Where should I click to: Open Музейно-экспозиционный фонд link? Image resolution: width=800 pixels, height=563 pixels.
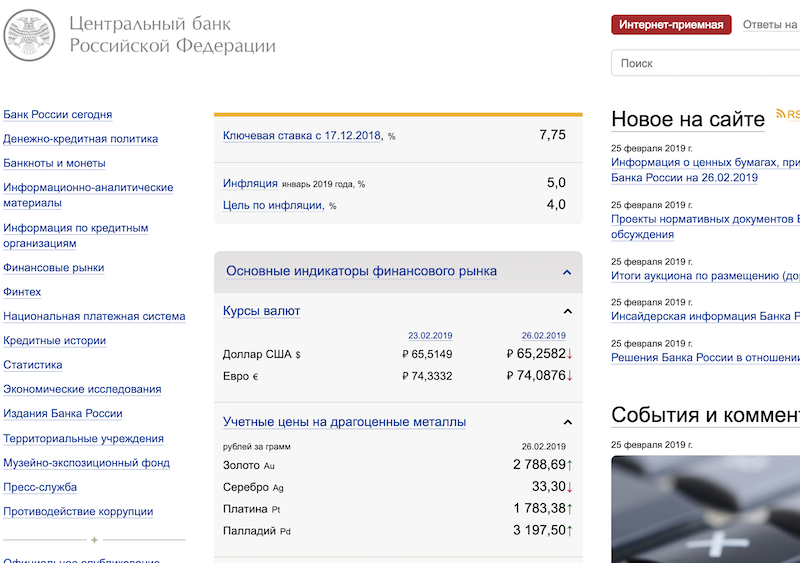click(x=86, y=463)
